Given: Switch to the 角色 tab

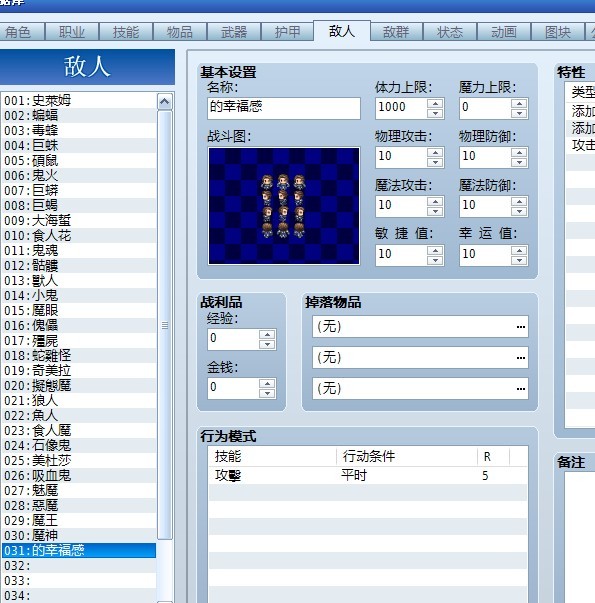Looking at the screenshot, I should [x=22, y=32].
